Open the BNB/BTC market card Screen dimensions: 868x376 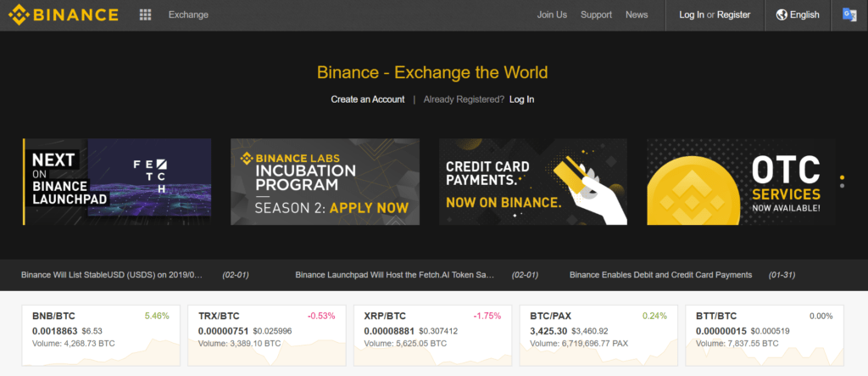[x=101, y=335]
